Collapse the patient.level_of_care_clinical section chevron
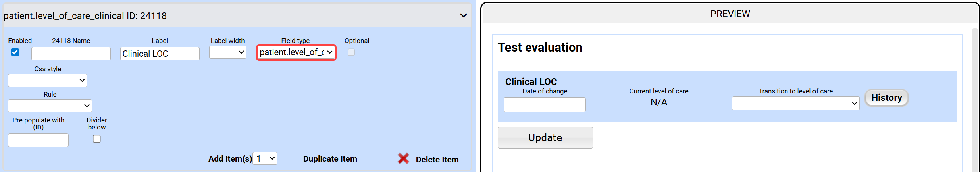 (x=463, y=15)
